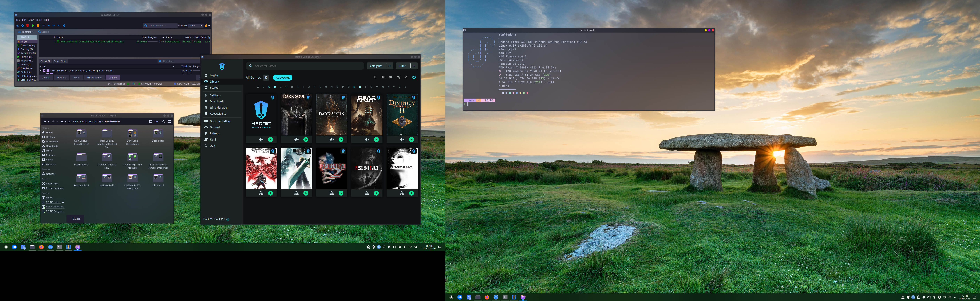
Task: Open Wine Manager in the sidebar
Action: click(x=219, y=107)
